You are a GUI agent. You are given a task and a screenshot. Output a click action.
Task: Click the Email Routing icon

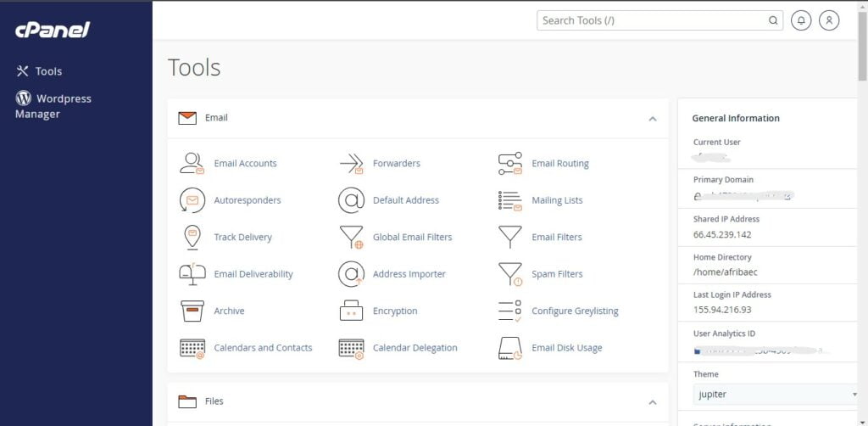pyautogui.click(x=509, y=164)
